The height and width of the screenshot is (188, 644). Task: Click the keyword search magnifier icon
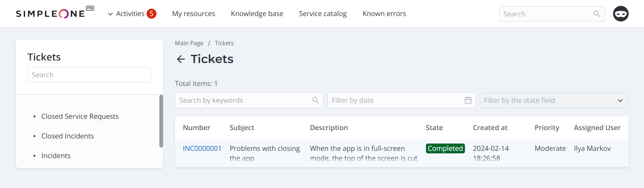pos(315,100)
